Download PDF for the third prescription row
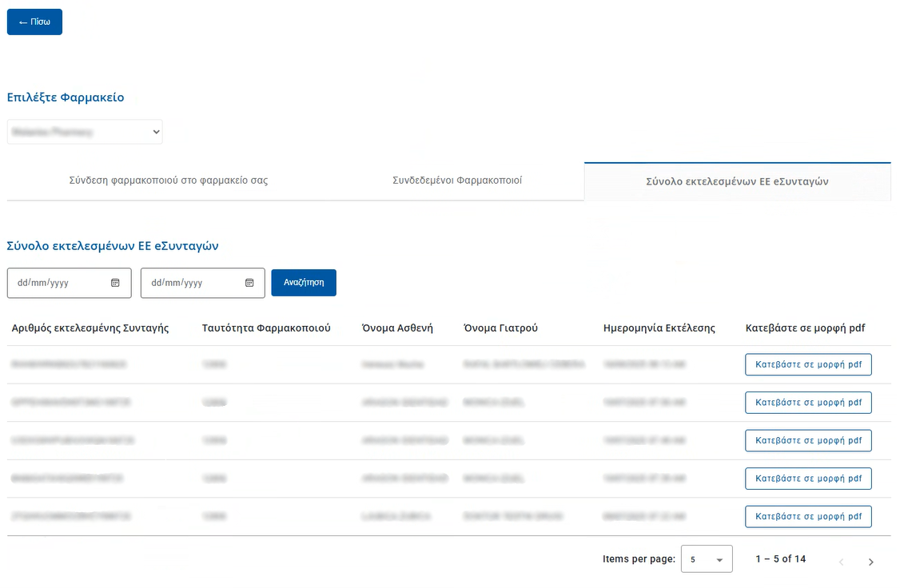 click(808, 440)
